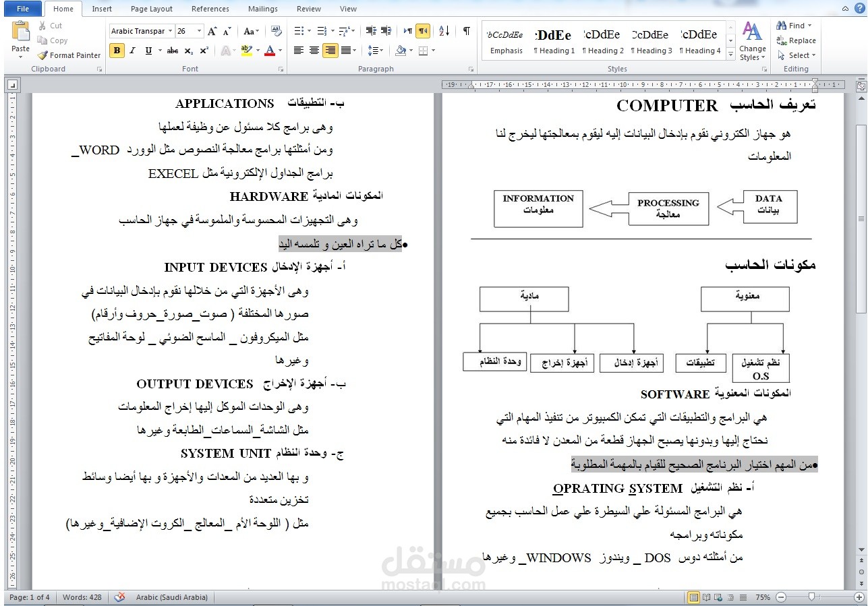Image resolution: width=868 pixels, height=606 pixels.
Task: Click the Clear Formatting icon
Action: [276, 31]
